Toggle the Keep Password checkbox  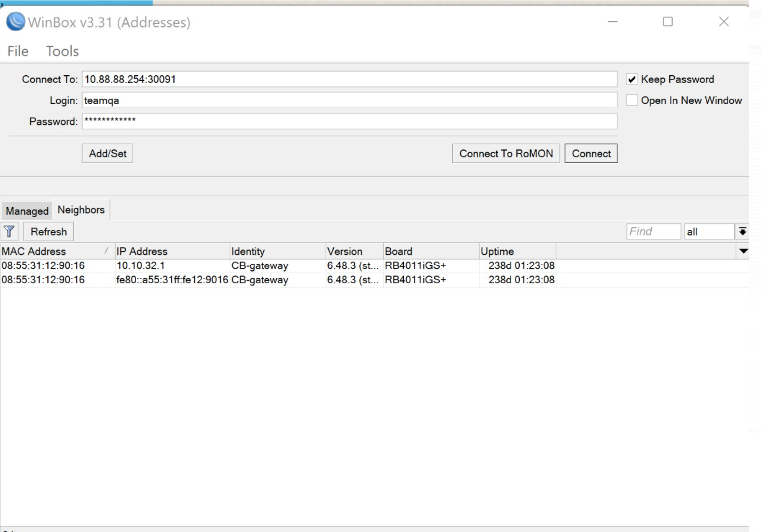(x=632, y=79)
